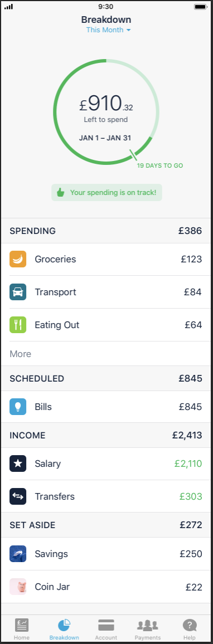Tap the Groceries banana icon
This screenshot has width=213, height=644.
tap(18, 259)
